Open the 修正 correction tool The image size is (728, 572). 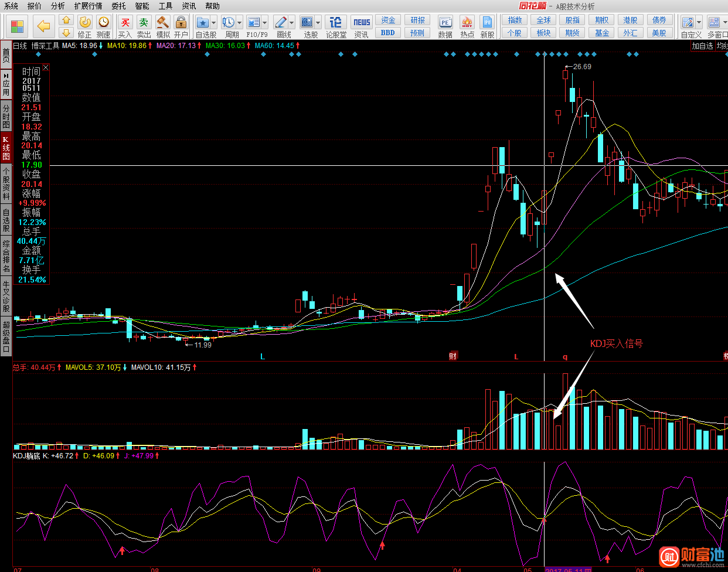coord(85,26)
